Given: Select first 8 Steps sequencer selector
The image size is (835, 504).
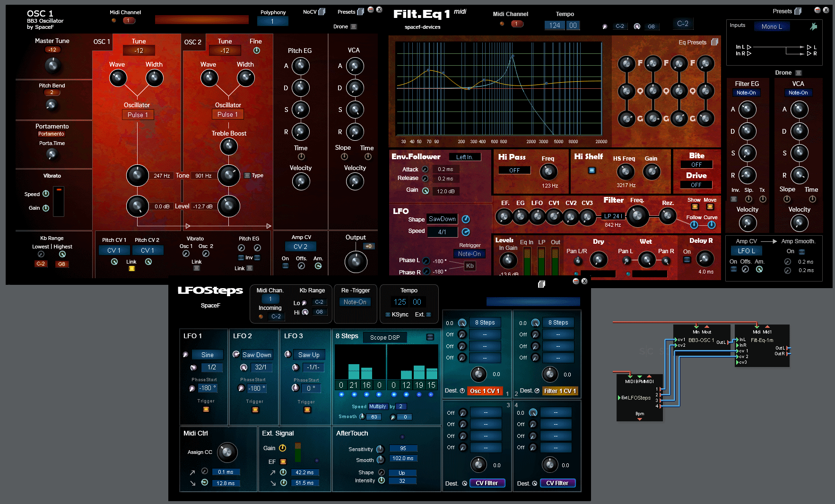Looking at the screenshot, I should point(485,323).
